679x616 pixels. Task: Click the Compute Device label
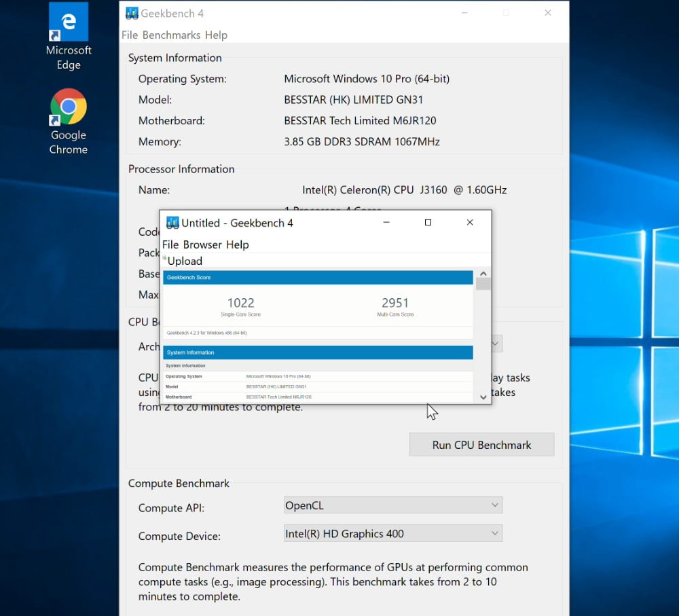179,537
